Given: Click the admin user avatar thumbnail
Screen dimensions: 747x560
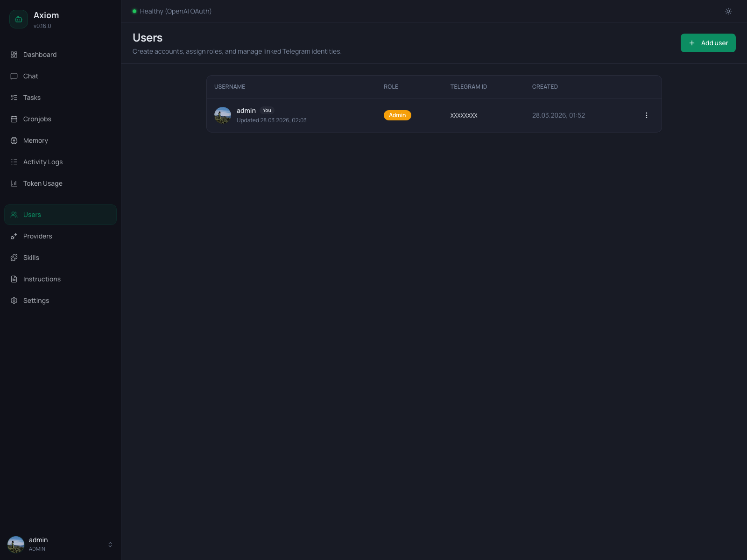Looking at the screenshot, I should (x=223, y=115).
